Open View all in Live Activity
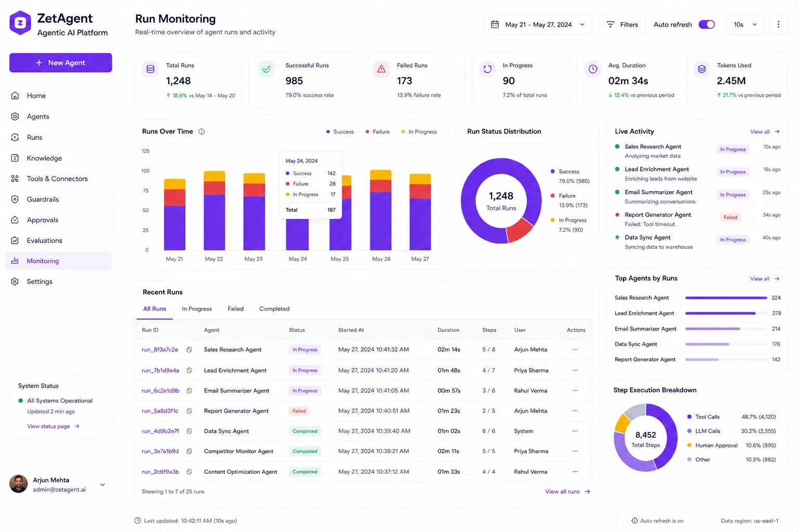 [765, 132]
